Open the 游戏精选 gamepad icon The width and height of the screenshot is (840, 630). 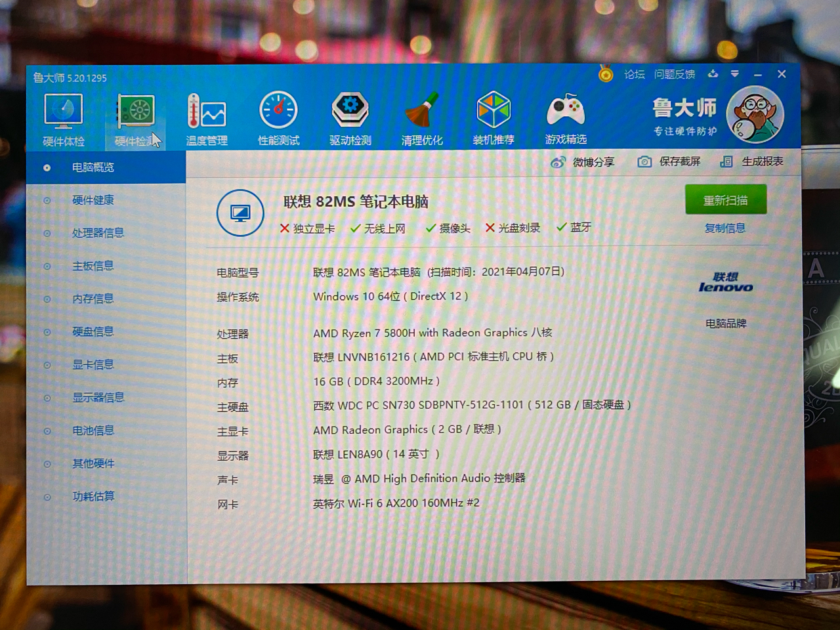[x=566, y=118]
